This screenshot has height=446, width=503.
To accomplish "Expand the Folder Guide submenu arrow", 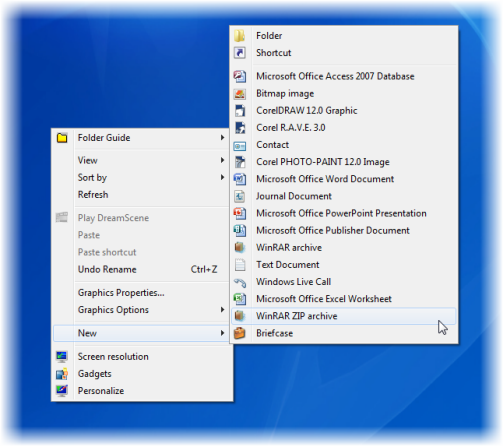I will click(x=222, y=137).
